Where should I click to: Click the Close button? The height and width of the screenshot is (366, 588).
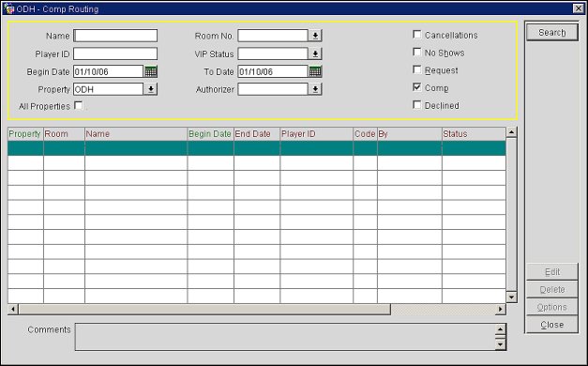(552, 325)
